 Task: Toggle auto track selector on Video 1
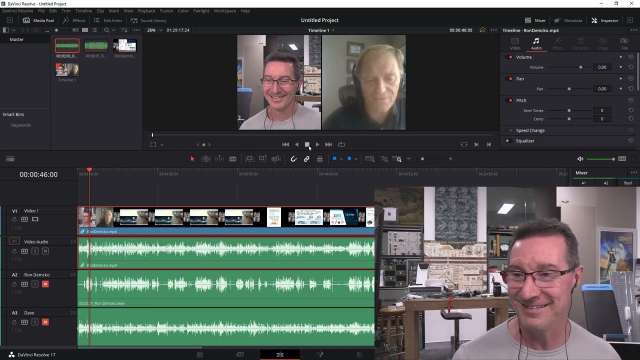(24, 219)
